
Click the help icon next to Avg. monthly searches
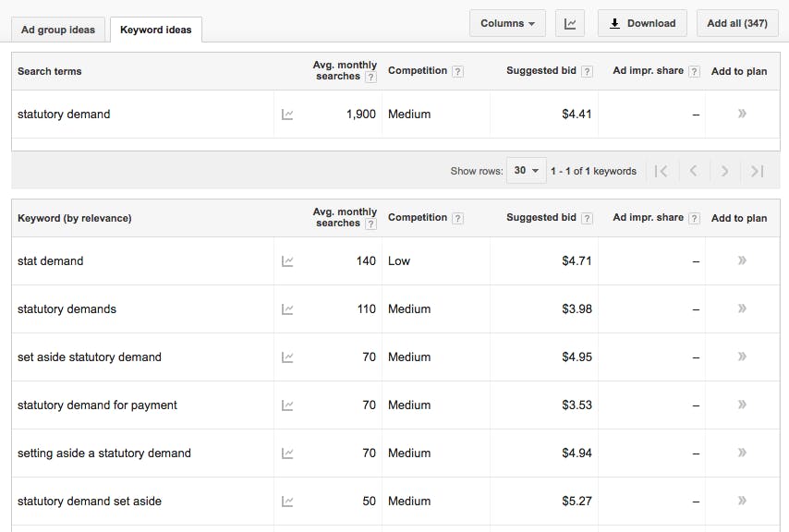click(372, 78)
